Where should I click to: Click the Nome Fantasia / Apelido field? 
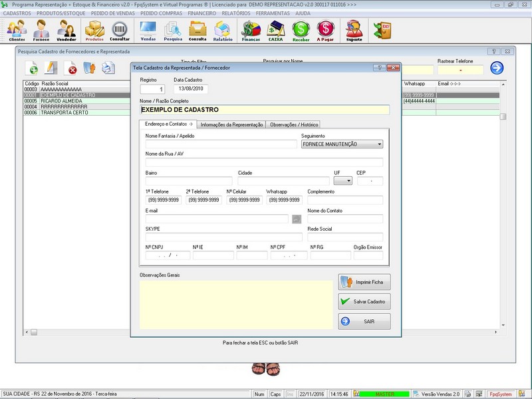221,144
